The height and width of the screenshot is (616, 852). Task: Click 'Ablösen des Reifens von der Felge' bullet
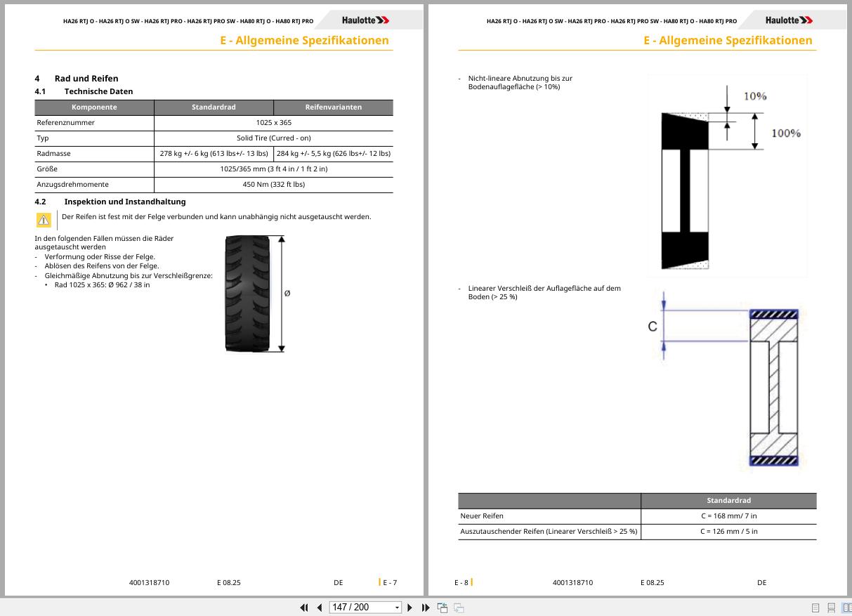102,266
